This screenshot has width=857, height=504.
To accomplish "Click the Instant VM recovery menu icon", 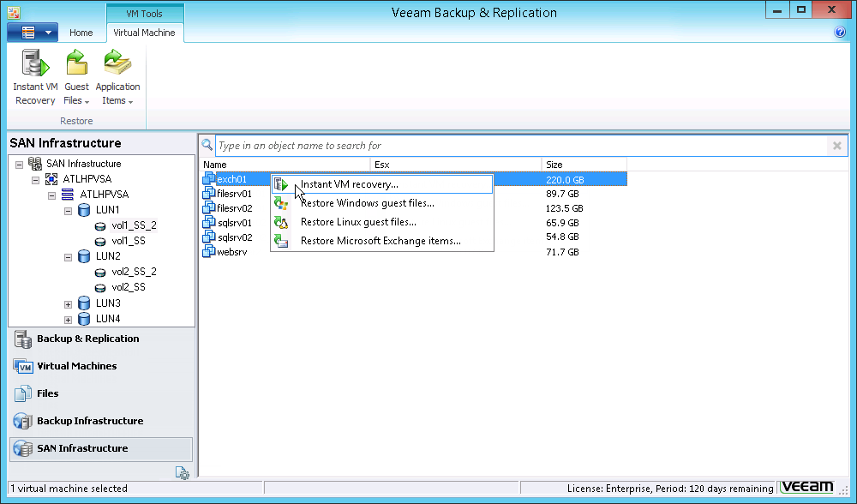I will pyautogui.click(x=281, y=185).
